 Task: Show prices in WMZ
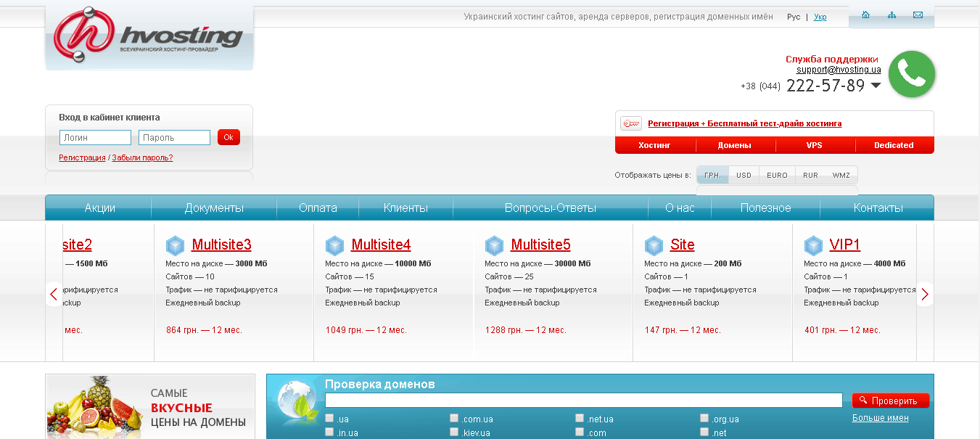841,175
